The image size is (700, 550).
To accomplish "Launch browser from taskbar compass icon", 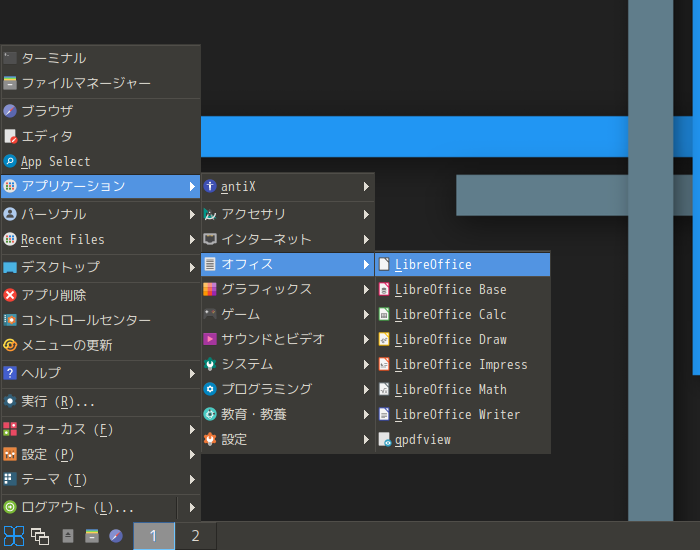I will 116,536.
